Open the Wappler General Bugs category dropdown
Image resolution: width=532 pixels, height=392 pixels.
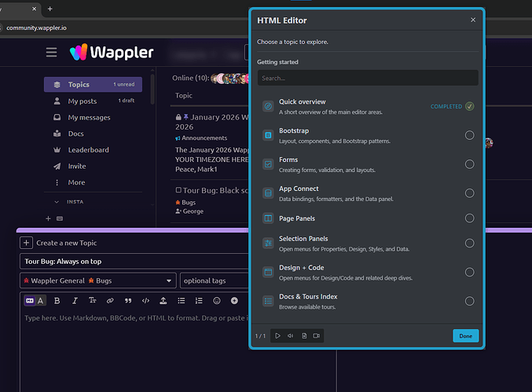pyautogui.click(x=98, y=280)
